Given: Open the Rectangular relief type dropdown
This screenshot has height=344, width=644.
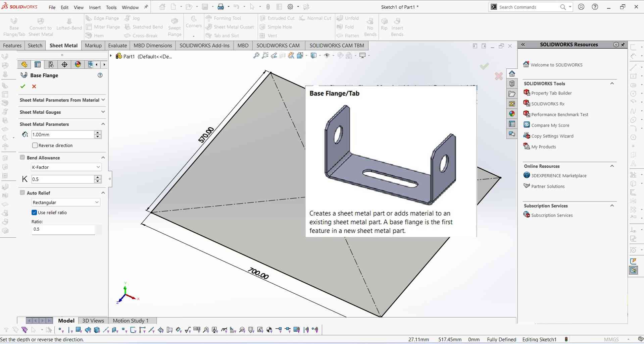Looking at the screenshot, I should 66,202.
